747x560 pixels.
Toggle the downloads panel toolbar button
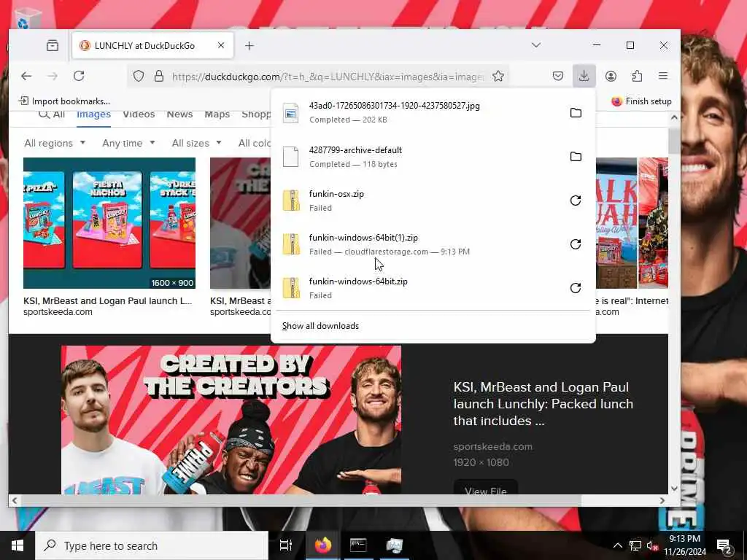click(584, 76)
